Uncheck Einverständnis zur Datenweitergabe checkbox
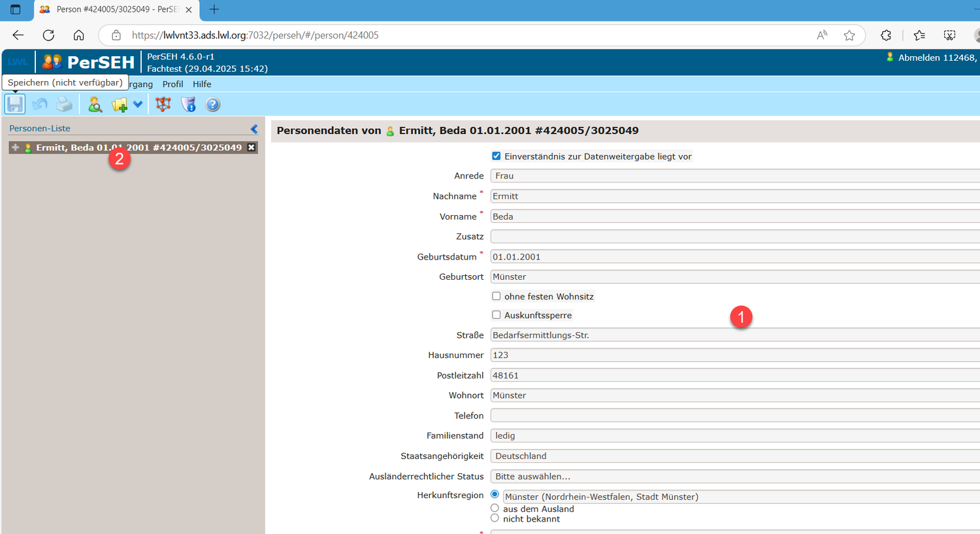The image size is (980, 534). (x=497, y=156)
